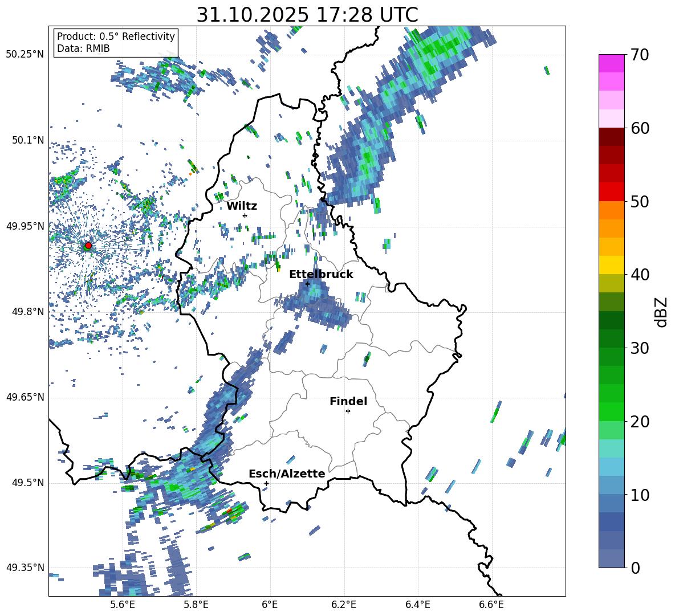The image size is (675, 616).
Task: Select the Findel city label
Action: 348,401
